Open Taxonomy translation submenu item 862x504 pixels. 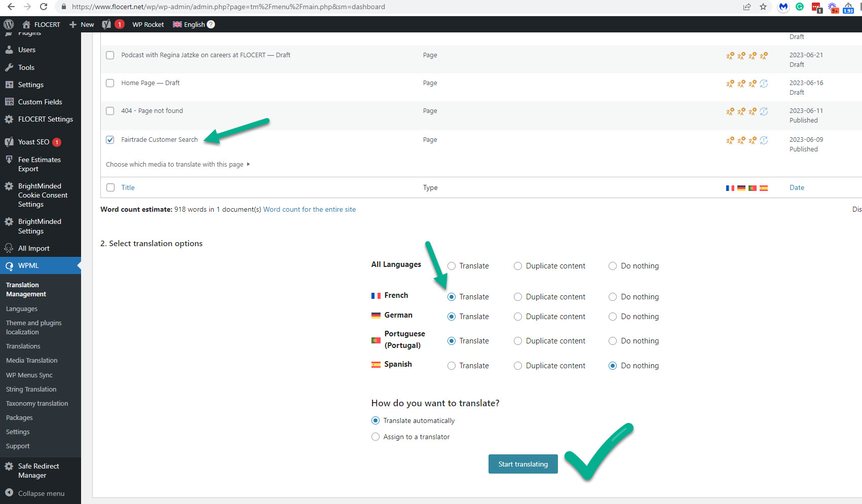pyautogui.click(x=37, y=403)
